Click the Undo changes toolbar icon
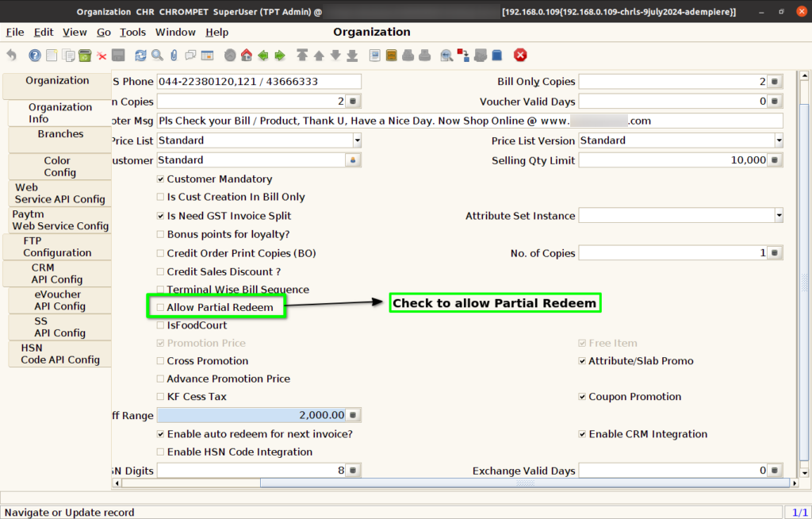This screenshot has height=519, width=812. click(x=11, y=55)
